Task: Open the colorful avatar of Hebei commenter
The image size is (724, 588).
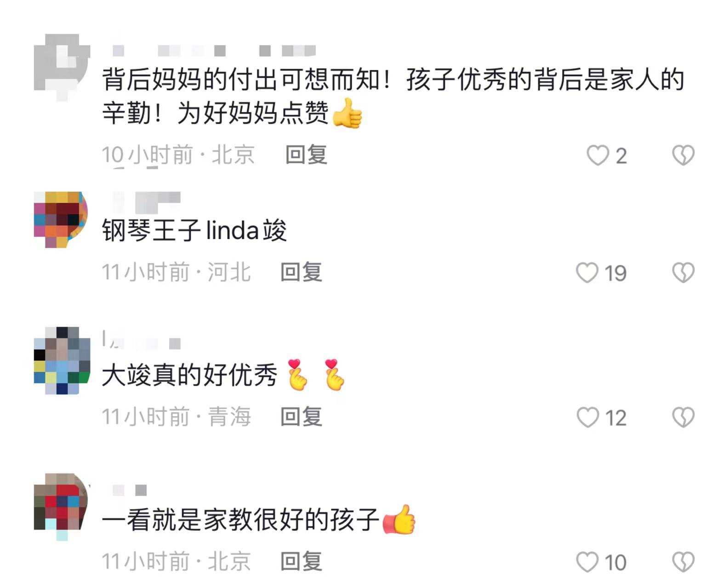Action: click(61, 220)
